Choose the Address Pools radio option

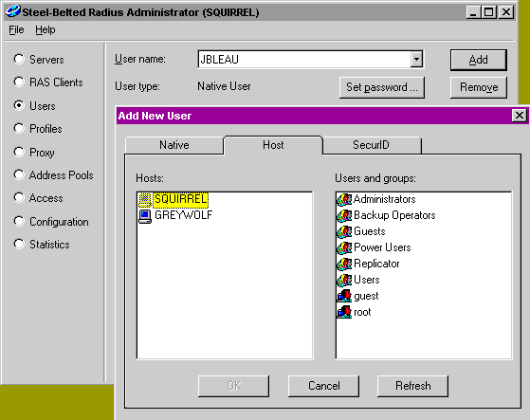[x=19, y=175]
